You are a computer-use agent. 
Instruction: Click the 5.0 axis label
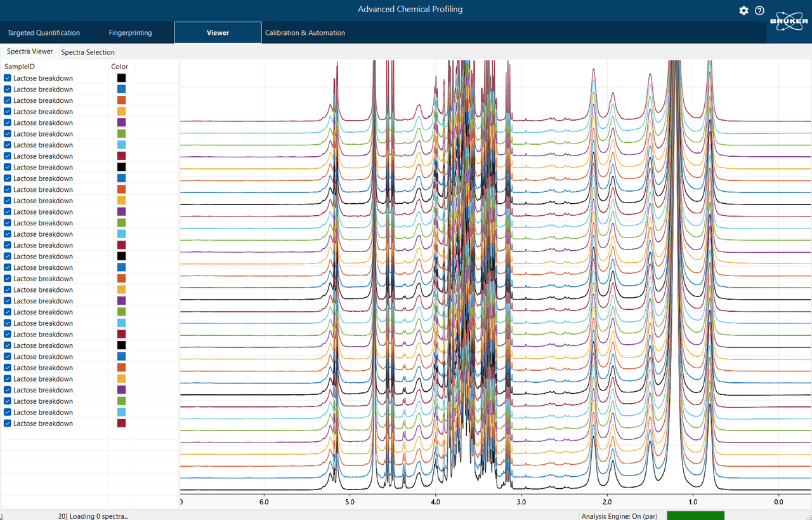click(x=350, y=502)
